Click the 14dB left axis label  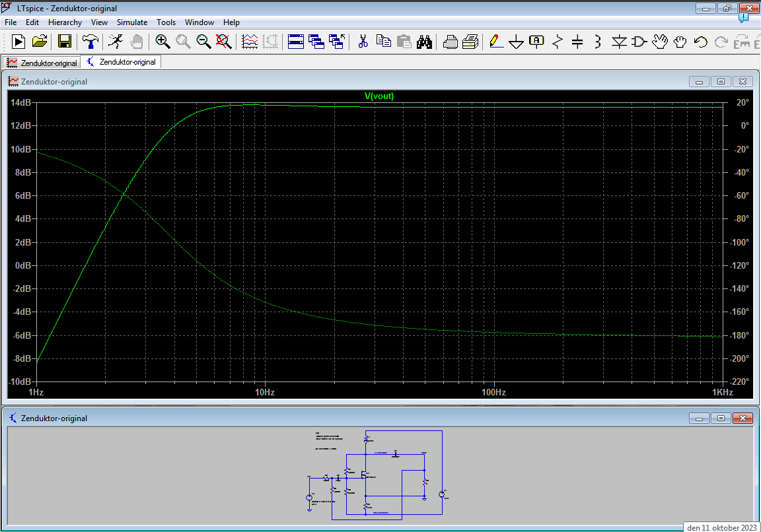tap(21, 102)
